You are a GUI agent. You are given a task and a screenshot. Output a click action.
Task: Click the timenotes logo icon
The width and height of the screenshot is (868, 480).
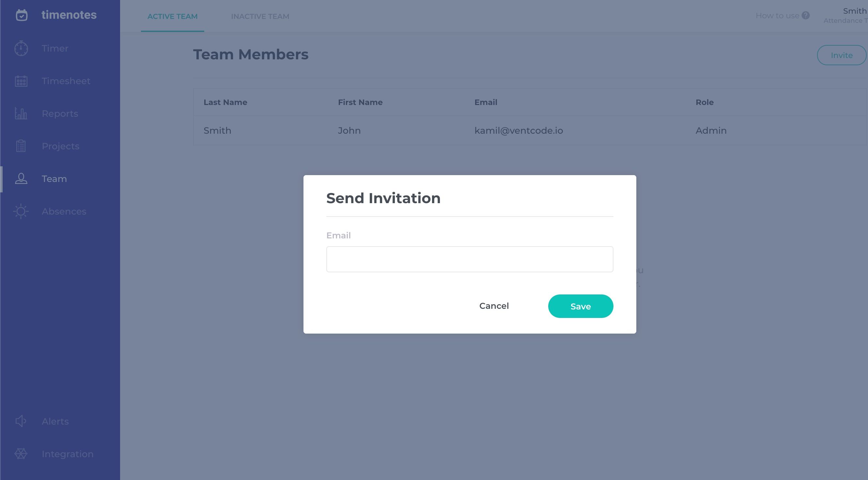22,15
